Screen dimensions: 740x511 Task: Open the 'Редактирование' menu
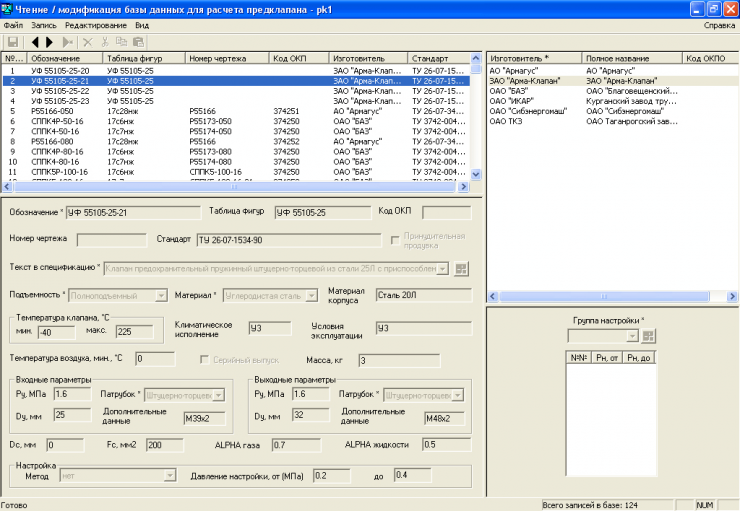click(x=97, y=24)
